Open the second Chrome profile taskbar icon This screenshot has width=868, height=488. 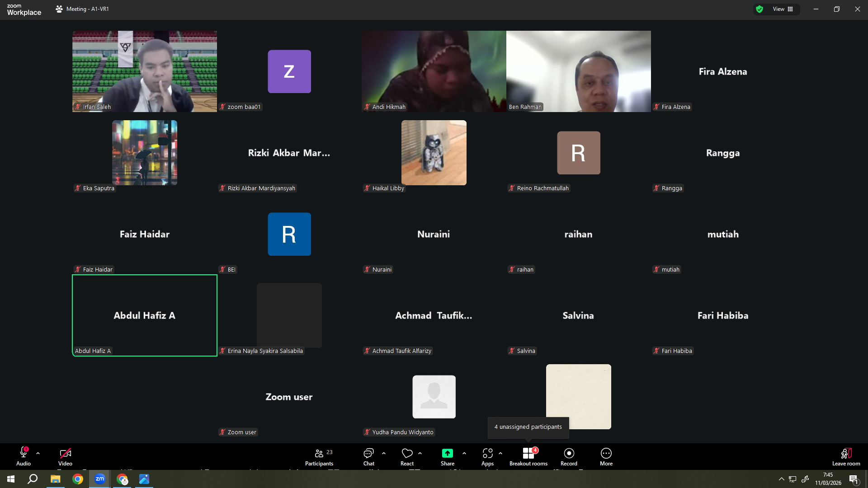[x=122, y=479]
